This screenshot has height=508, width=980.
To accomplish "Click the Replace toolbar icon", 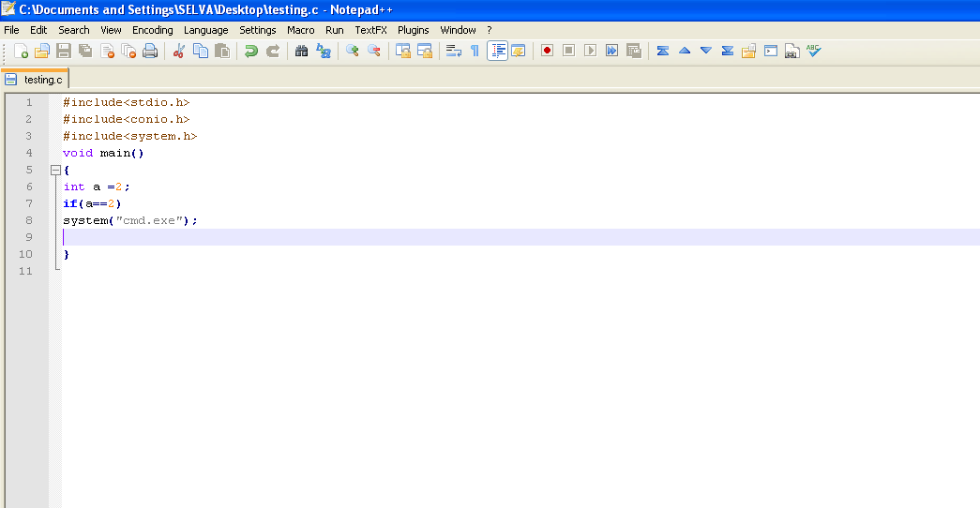I will click(324, 51).
